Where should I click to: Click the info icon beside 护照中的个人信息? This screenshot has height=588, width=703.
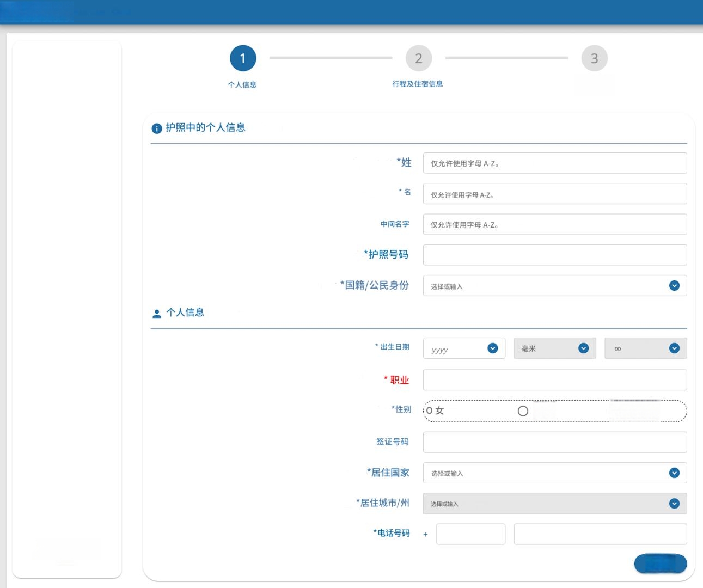click(x=157, y=128)
